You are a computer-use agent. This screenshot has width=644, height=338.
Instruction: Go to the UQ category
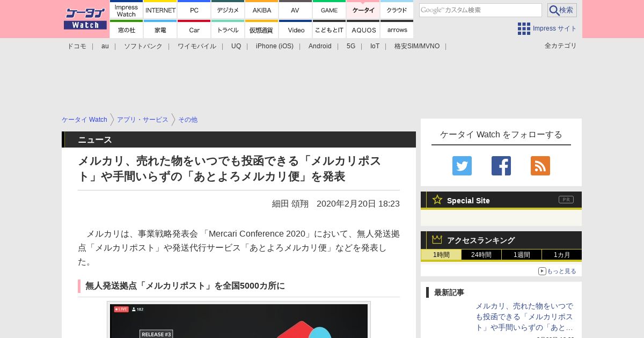pos(236,46)
